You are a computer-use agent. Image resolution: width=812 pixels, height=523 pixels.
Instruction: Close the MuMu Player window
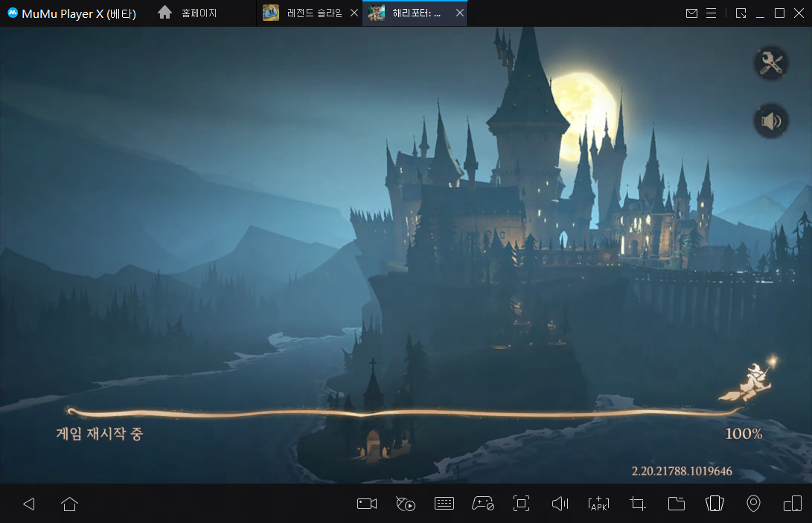(799, 13)
